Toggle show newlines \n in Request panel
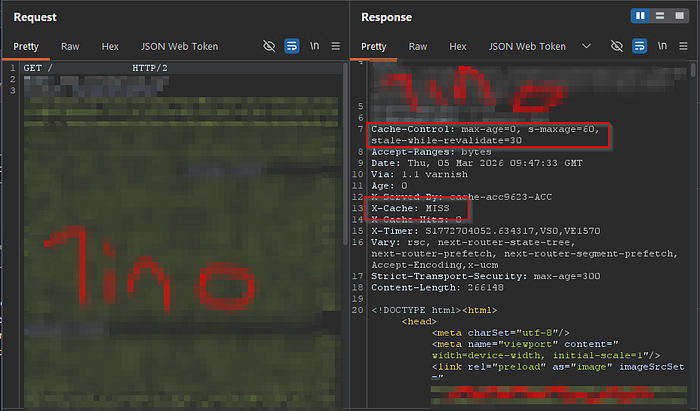Image resolution: width=700 pixels, height=411 pixels. [x=315, y=46]
